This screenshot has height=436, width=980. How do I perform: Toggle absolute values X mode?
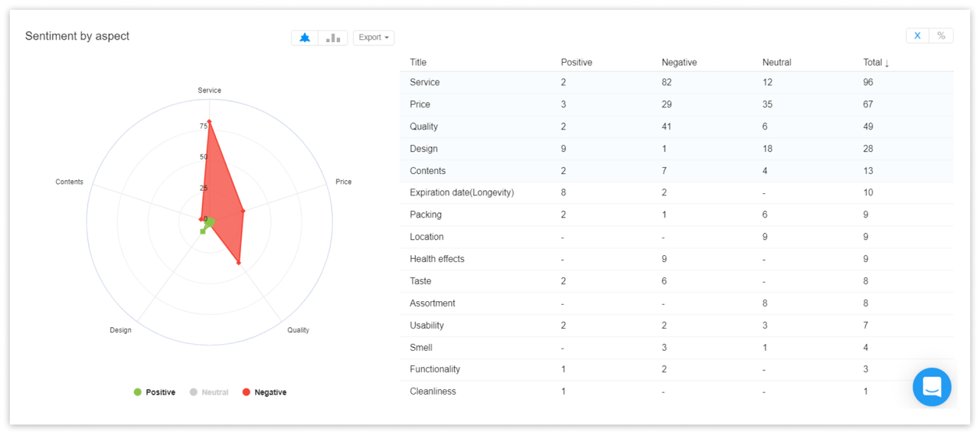917,36
